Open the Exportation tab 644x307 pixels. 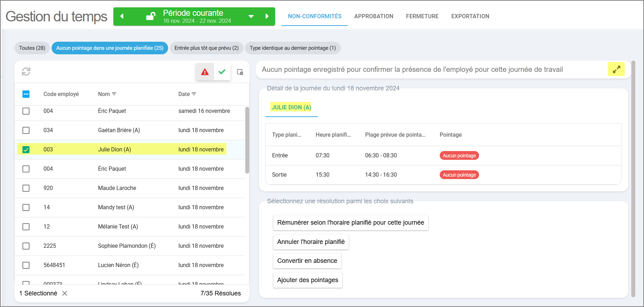(470, 16)
